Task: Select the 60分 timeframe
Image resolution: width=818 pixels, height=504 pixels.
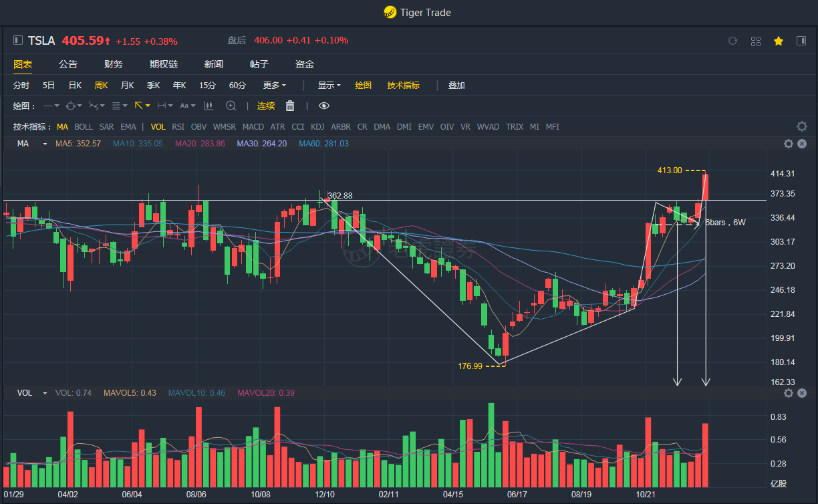Action: (237, 86)
